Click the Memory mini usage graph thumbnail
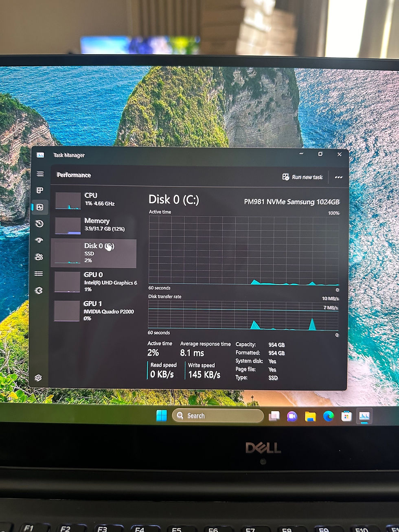Viewport: 399px width, 532px height. (68, 226)
